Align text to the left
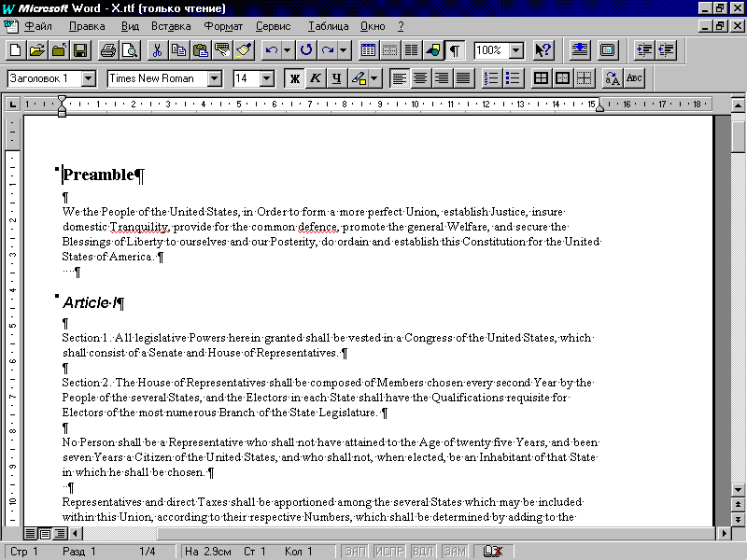Viewport: 747px width, 560px height. (x=400, y=78)
